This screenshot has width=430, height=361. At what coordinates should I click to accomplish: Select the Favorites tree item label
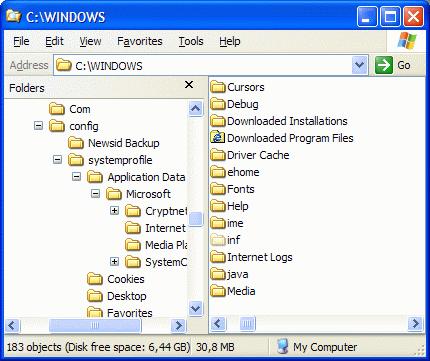[x=130, y=313]
